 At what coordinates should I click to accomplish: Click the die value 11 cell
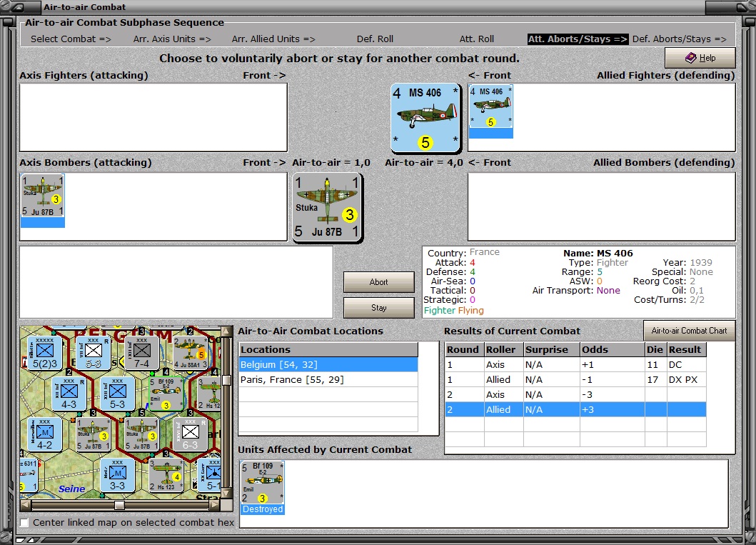point(656,364)
